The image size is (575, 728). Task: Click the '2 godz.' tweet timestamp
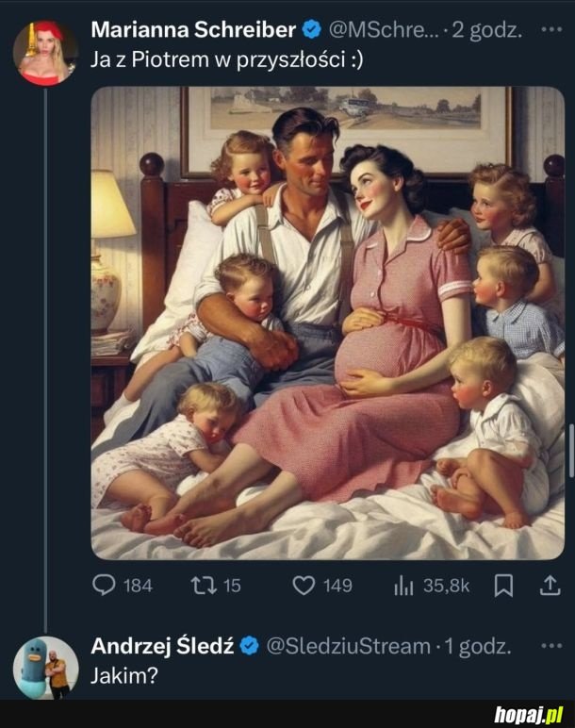tap(486, 29)
